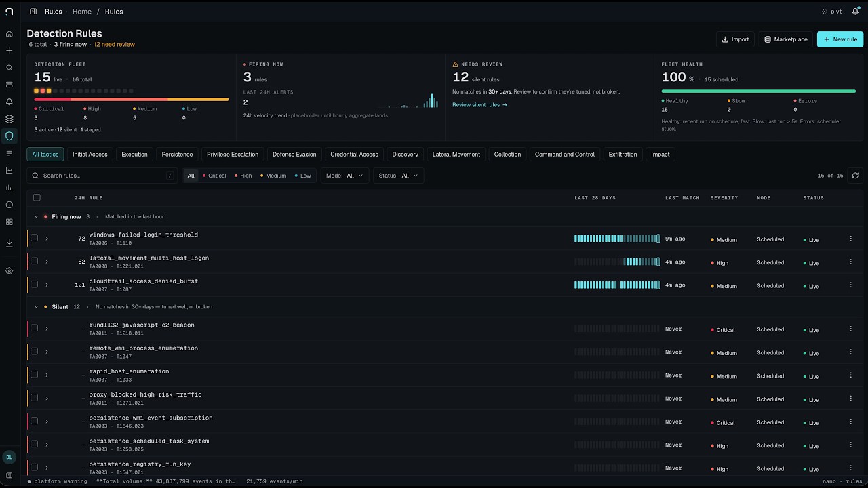Image resolution: width=868 pixels, height=488 pixels.
Task: Select the Command and Control tab
Action: coord(565,155)
